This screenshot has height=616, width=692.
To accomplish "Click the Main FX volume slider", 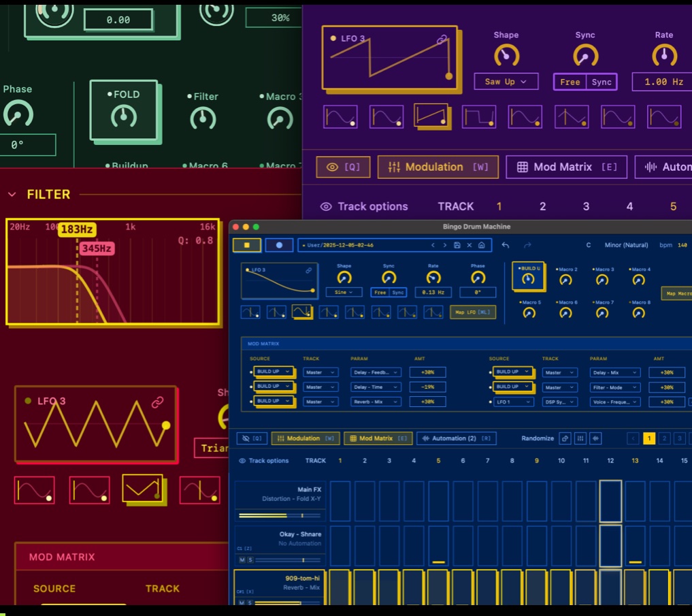I will (280, 515).
